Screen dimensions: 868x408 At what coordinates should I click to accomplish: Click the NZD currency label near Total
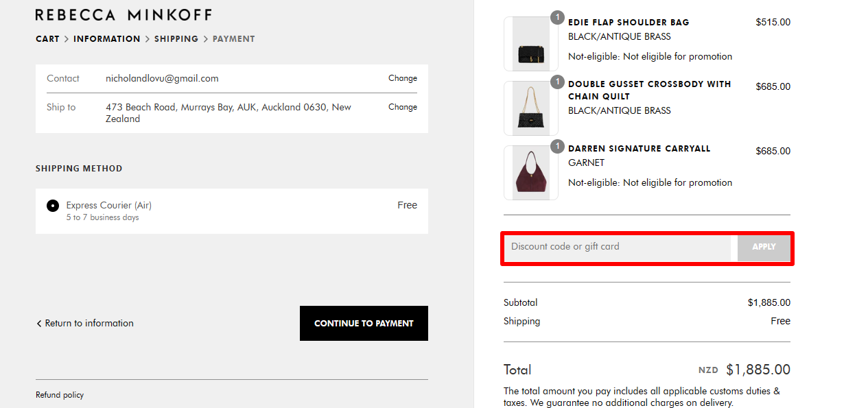(707, 370)
